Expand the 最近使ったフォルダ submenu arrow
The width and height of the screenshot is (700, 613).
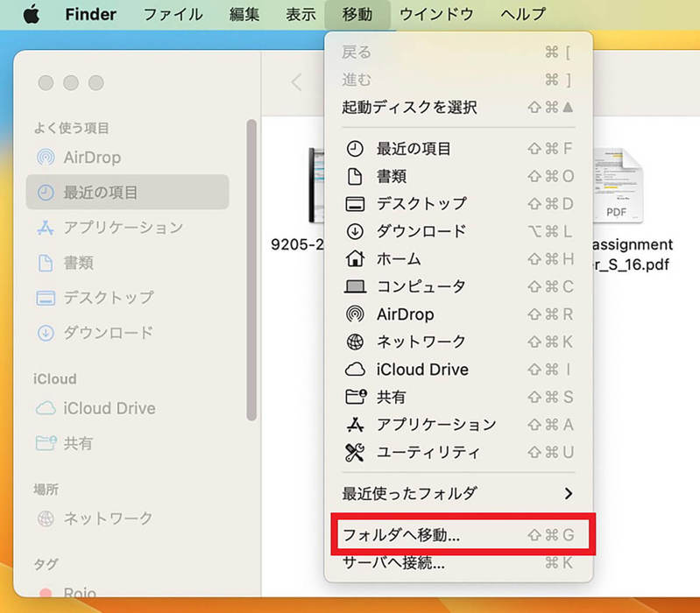click(x=569, y=493)
